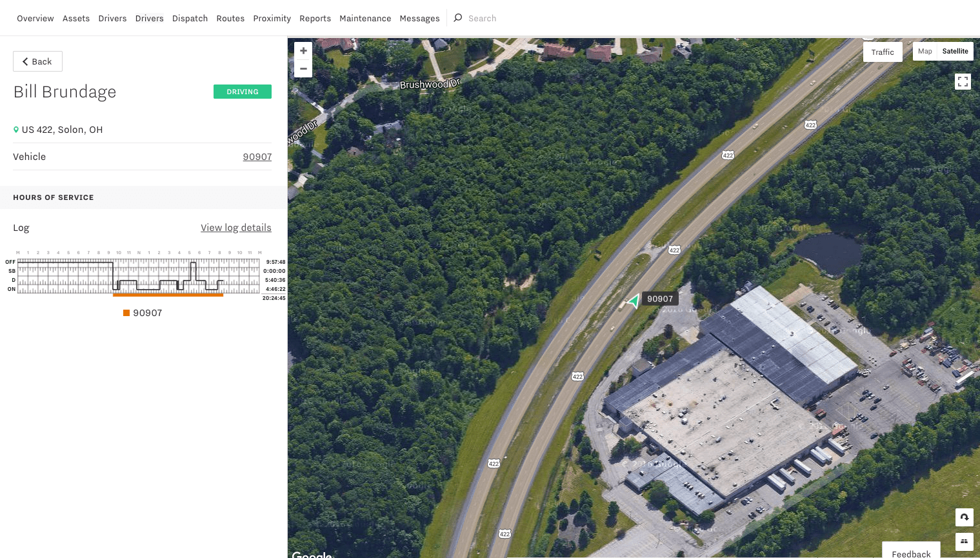Viewport: 980px width, 558px height.
Task: Click the hours of service log graph
Action: 138,276
